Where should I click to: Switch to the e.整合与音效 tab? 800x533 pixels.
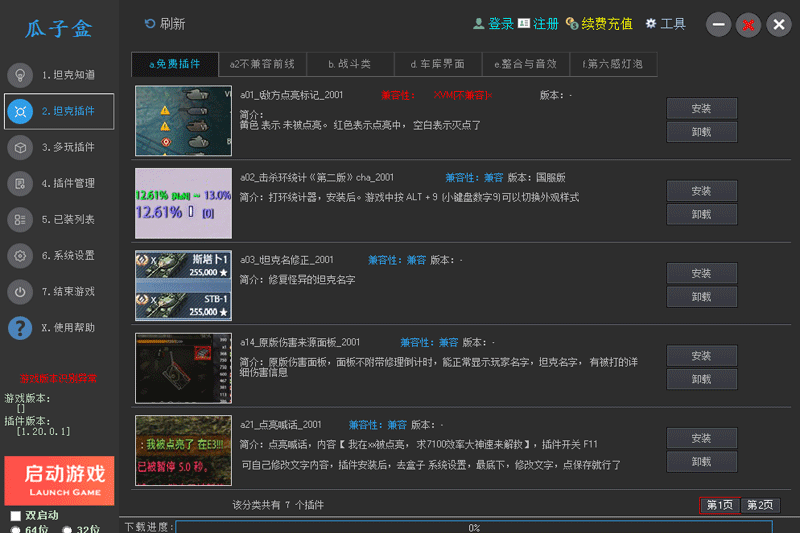click(526, 64)
